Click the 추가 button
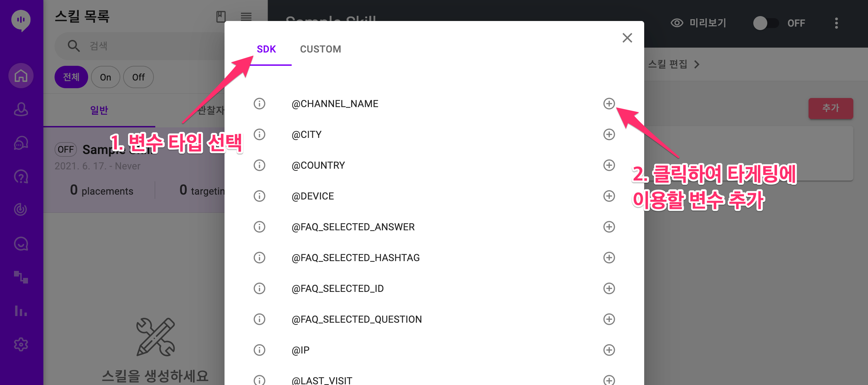 click(x=831, y=108)
